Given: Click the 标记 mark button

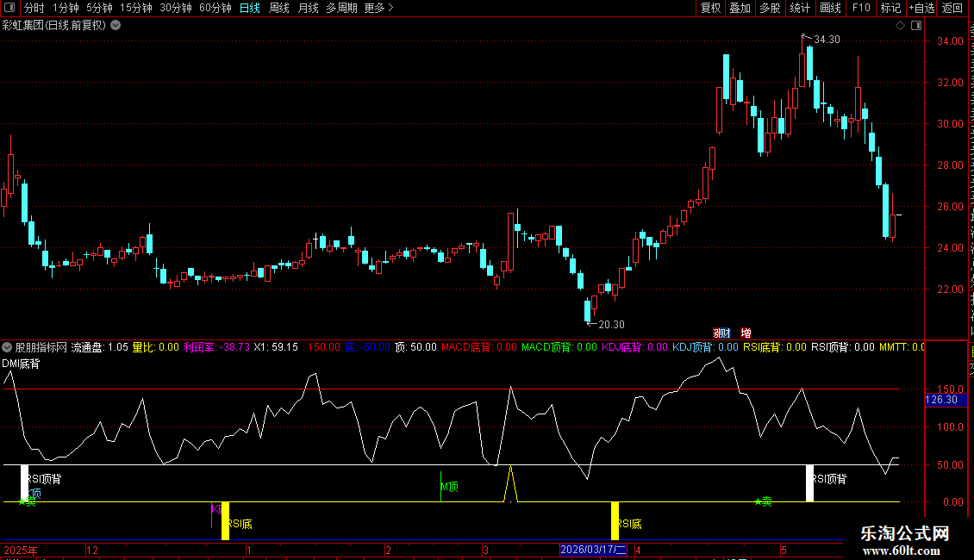Looking at the screenshot, I should coord(890,8).
